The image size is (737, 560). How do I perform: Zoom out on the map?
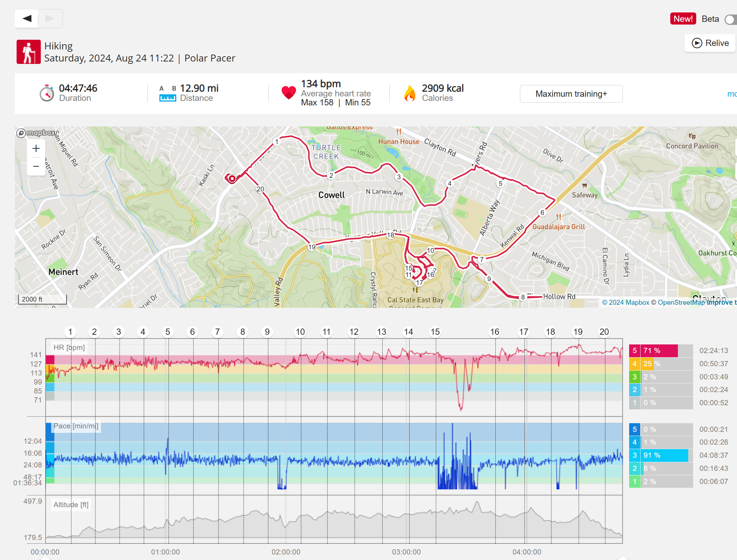[36, 167]
